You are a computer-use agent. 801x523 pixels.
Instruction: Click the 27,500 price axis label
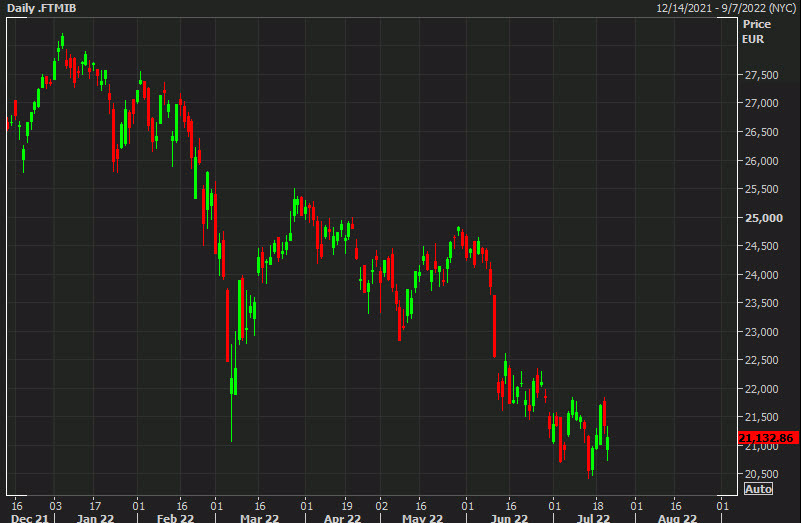[x=761, y=75]
